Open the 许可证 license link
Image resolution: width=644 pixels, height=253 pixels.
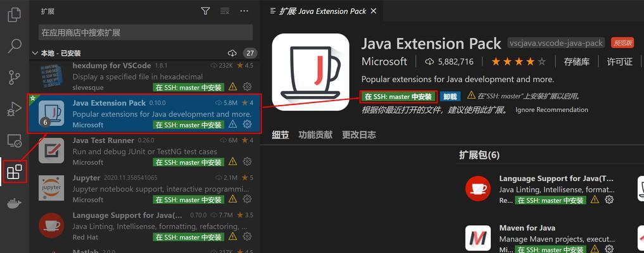(620, 61)
